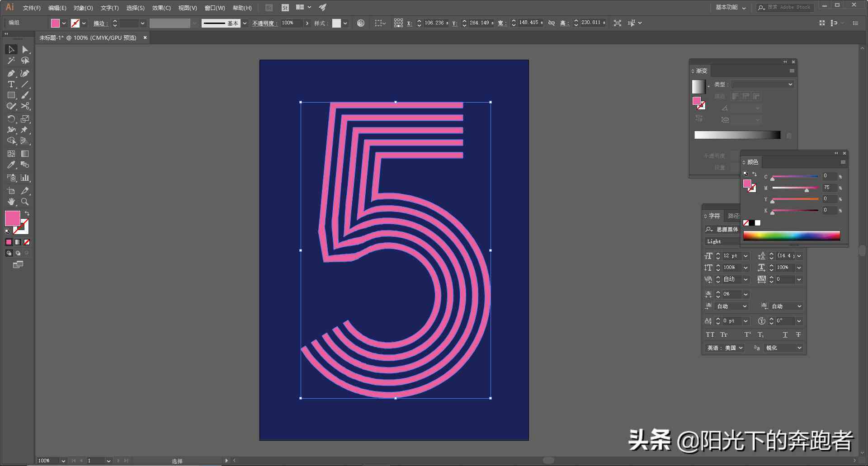
Task: Open the 效果(C) menu
Action: [x=161, y=8]
